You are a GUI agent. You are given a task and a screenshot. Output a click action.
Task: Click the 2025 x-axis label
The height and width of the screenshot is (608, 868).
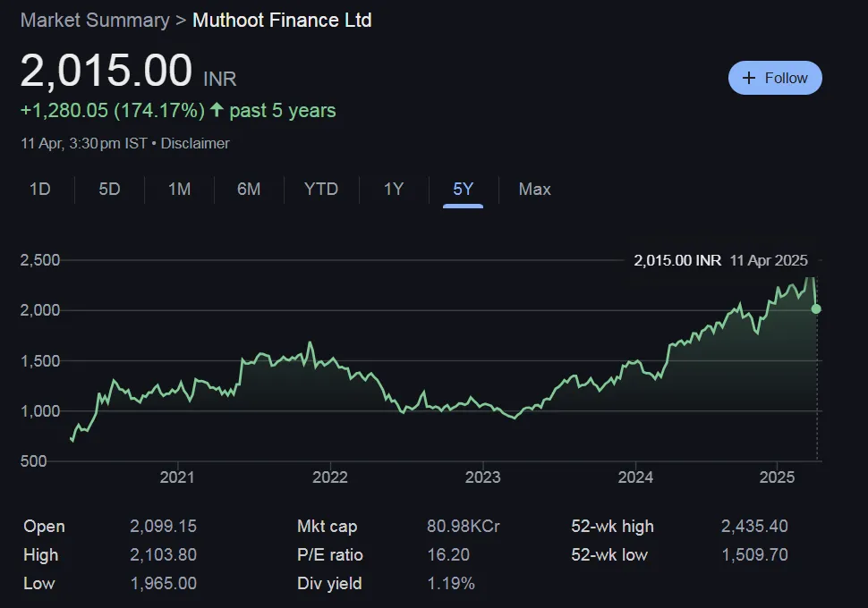(778, 477)
